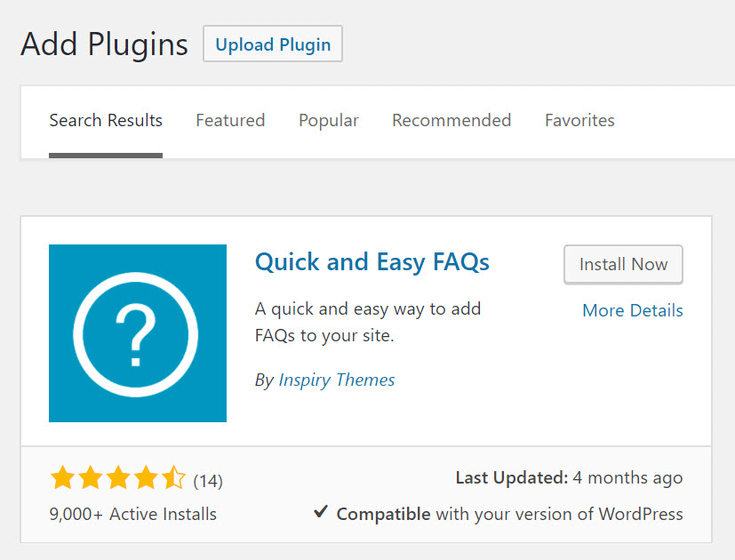Click the 9,000+ Active Installs text

[x=132, y=514]
